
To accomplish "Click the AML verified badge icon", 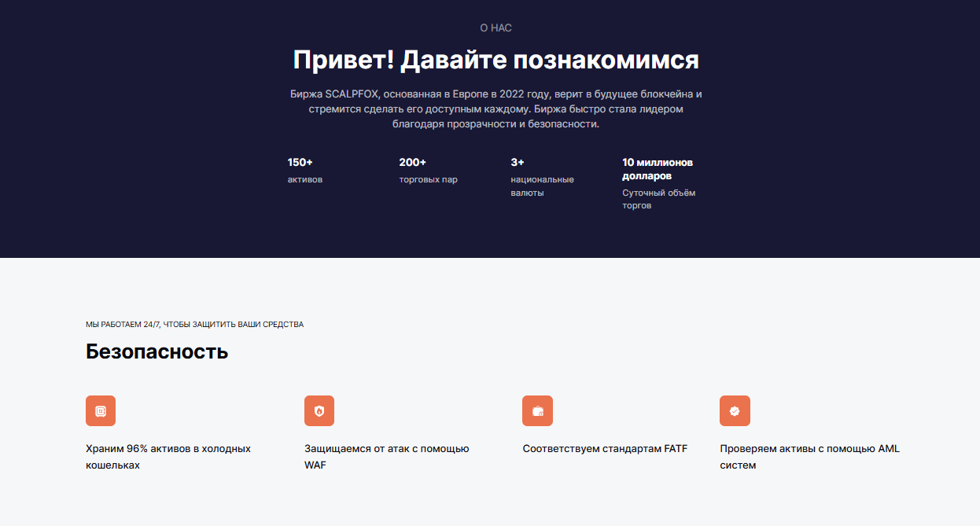I will click(x=735, y=410).
